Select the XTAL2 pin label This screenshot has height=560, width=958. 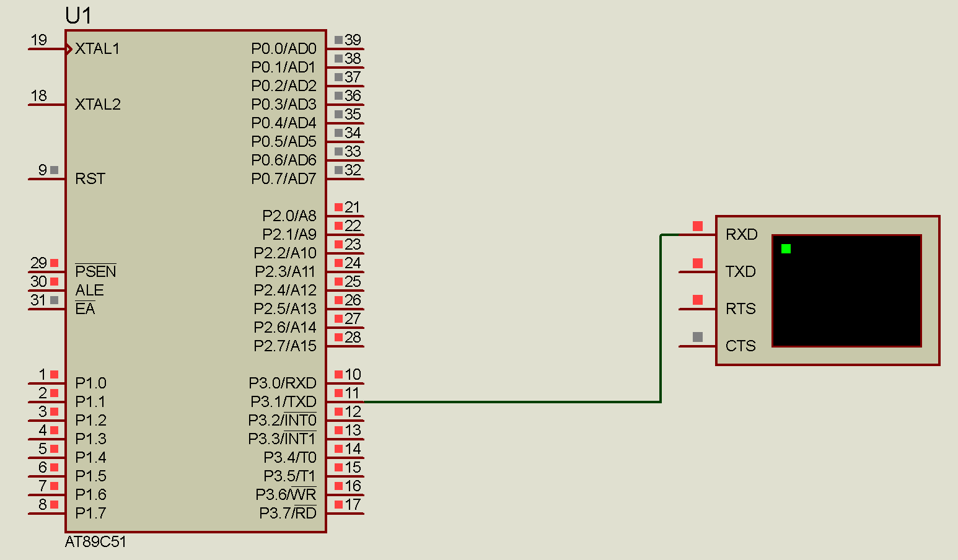[97, 105]
